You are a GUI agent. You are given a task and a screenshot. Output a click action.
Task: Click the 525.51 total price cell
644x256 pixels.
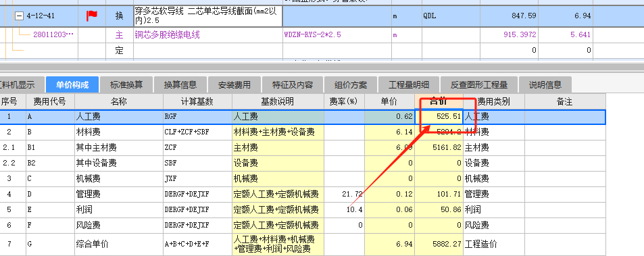[x=439, y=117]
